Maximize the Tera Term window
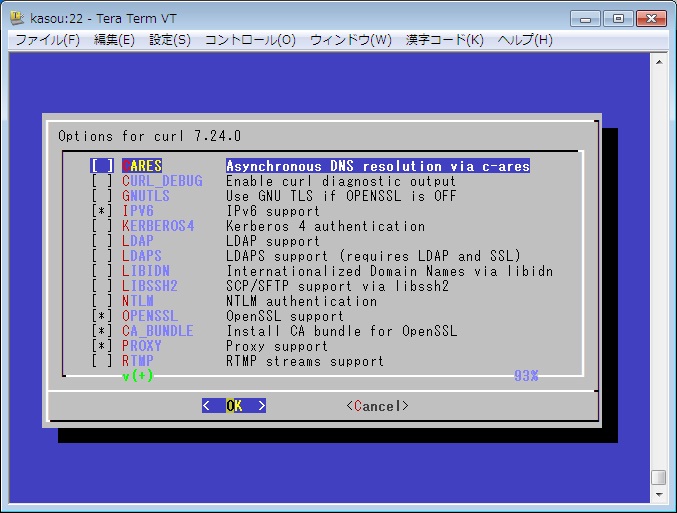 click(x=620, y=18)
